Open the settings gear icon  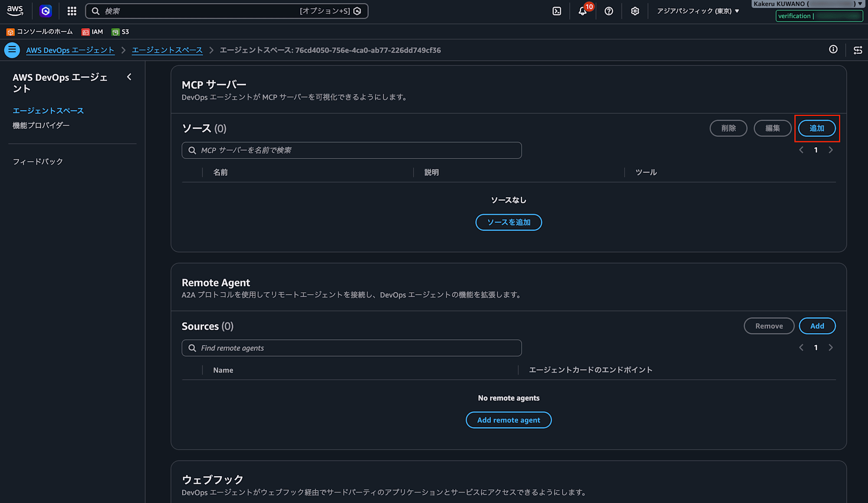tap(635, 11)
